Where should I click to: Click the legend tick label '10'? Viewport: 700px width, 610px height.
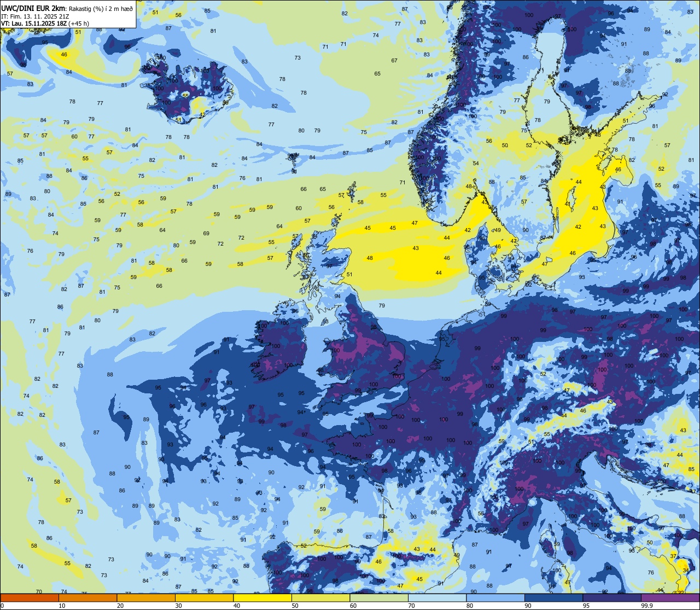point(62,606)
